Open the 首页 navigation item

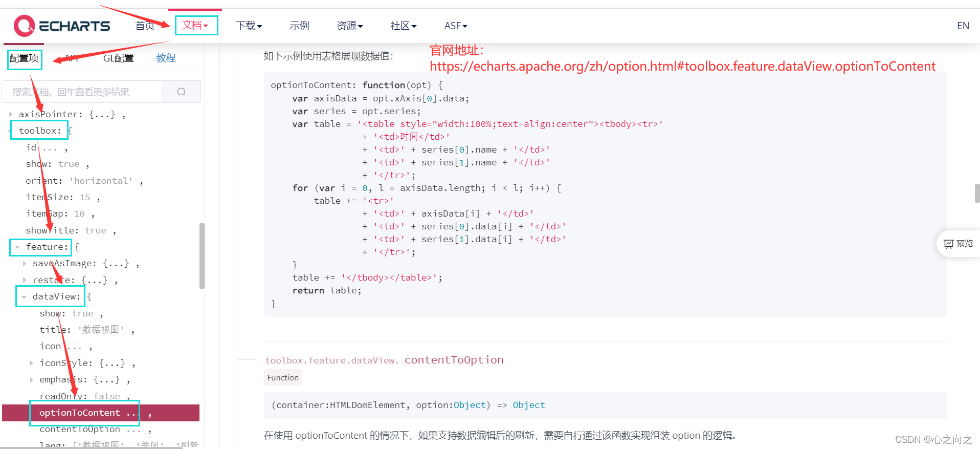pyautogui.click(x=145, y=26)
